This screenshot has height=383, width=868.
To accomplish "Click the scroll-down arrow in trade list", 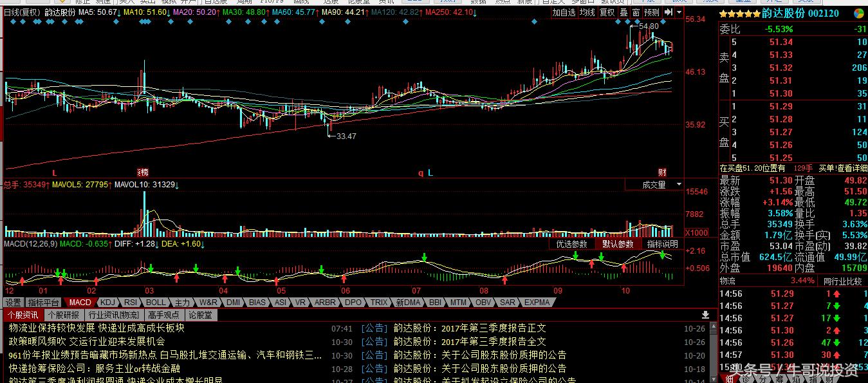I will point(714,378).
